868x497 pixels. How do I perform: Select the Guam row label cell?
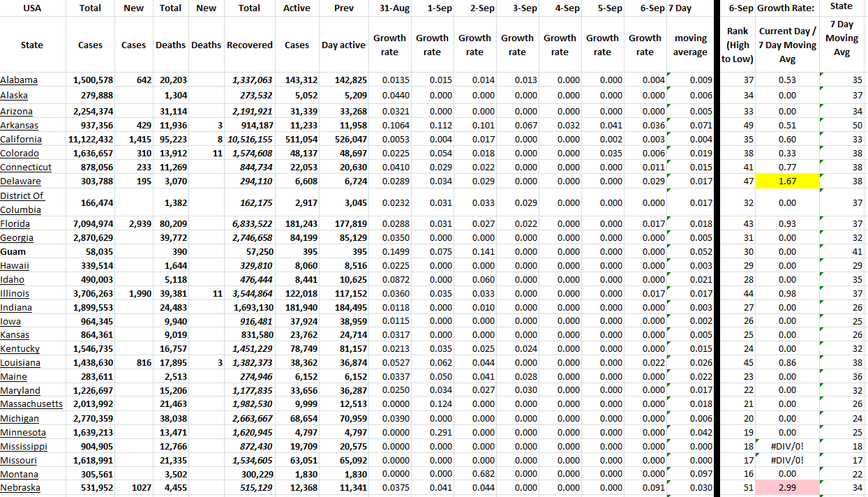[14, 252]
